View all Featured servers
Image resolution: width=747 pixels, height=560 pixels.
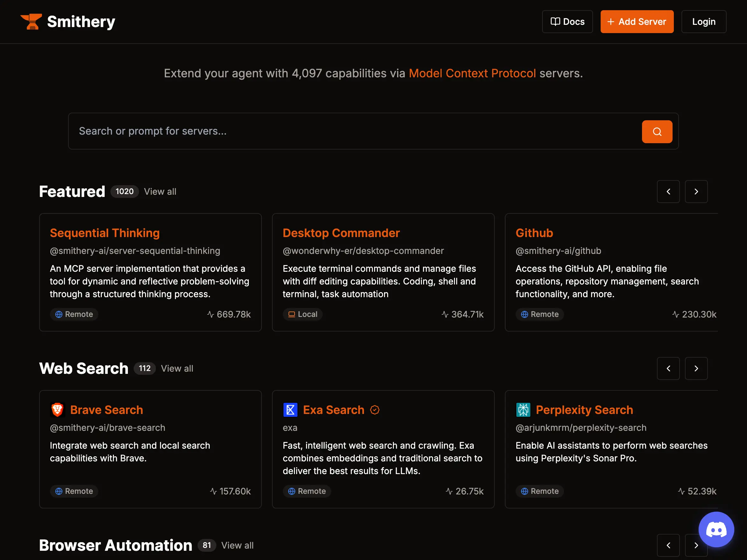tap(160, 192)
